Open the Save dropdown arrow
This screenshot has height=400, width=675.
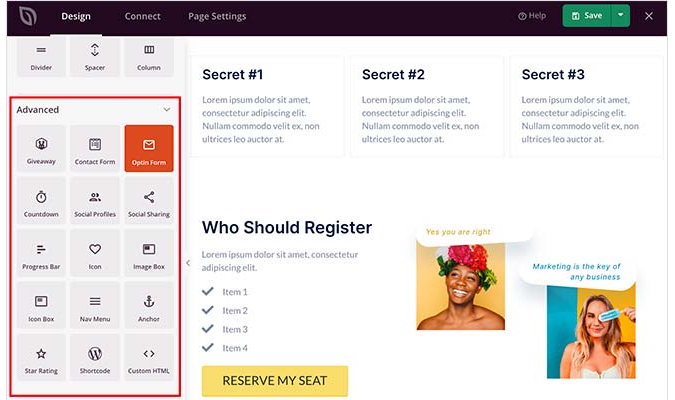[620, 16]
